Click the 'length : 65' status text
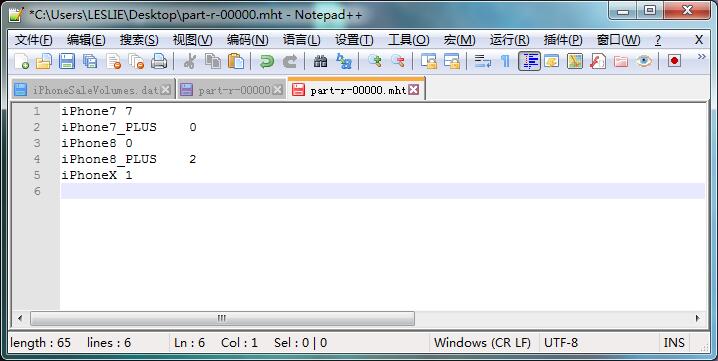Image resolution: width=718 pixels, height=361 pixels. [x=40, y=343]
